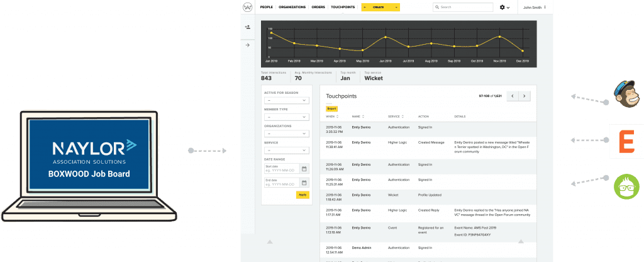Screen dimensions: 644x262
Task: Click the Create button label
Action: coord(379,8)
